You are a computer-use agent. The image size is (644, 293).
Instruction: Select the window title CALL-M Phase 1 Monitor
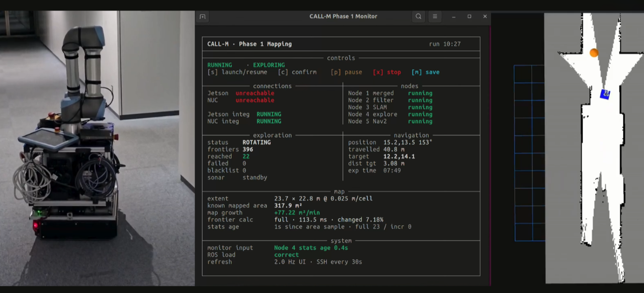pyautogui.click(x=343, y=17)
